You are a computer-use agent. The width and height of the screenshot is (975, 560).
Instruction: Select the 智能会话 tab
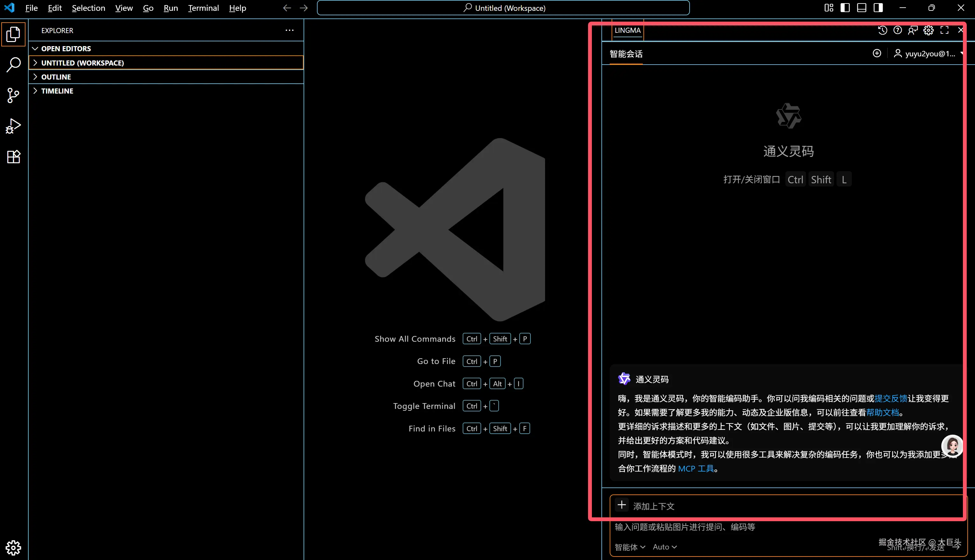[x=626, y=54]
